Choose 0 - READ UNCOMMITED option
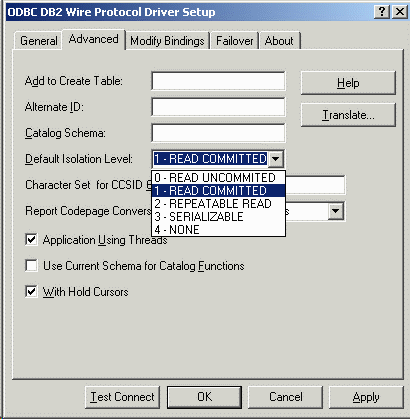The image size is (410, 419). point(218,178)
